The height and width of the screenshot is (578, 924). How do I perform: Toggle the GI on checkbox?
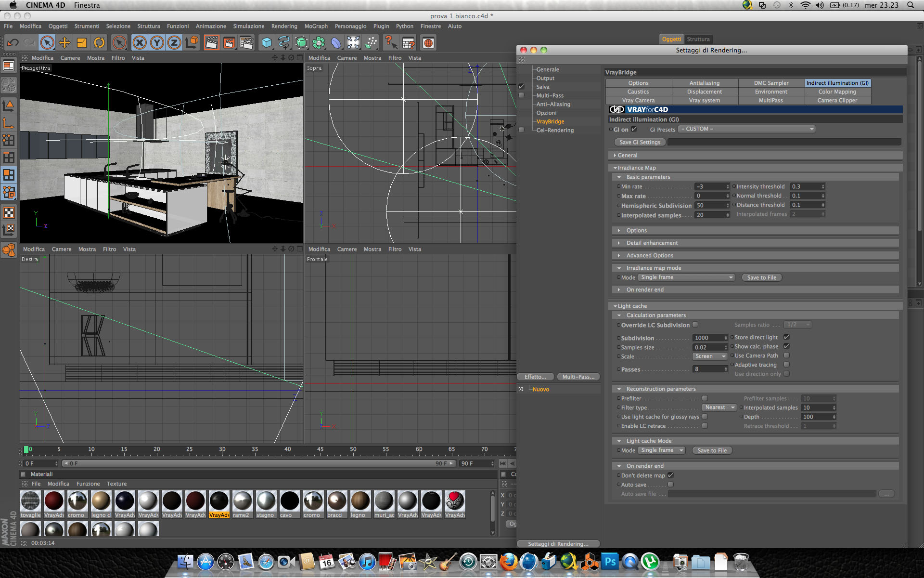[634, 129]
